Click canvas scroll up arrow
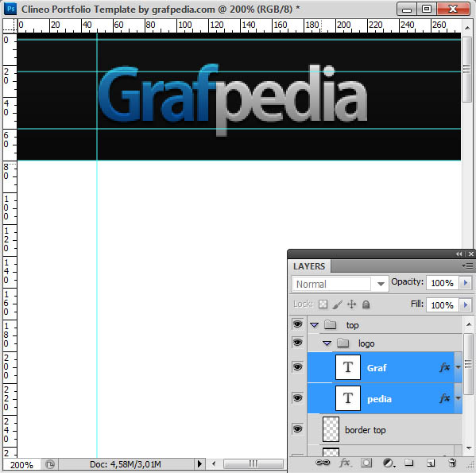Viewport: 476px width, 473px height. [467, 28]
